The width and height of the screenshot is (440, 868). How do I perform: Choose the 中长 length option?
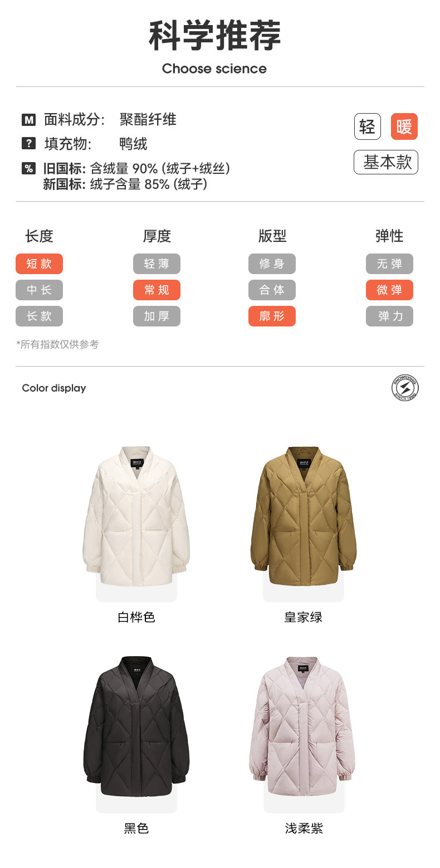point(39,290)
